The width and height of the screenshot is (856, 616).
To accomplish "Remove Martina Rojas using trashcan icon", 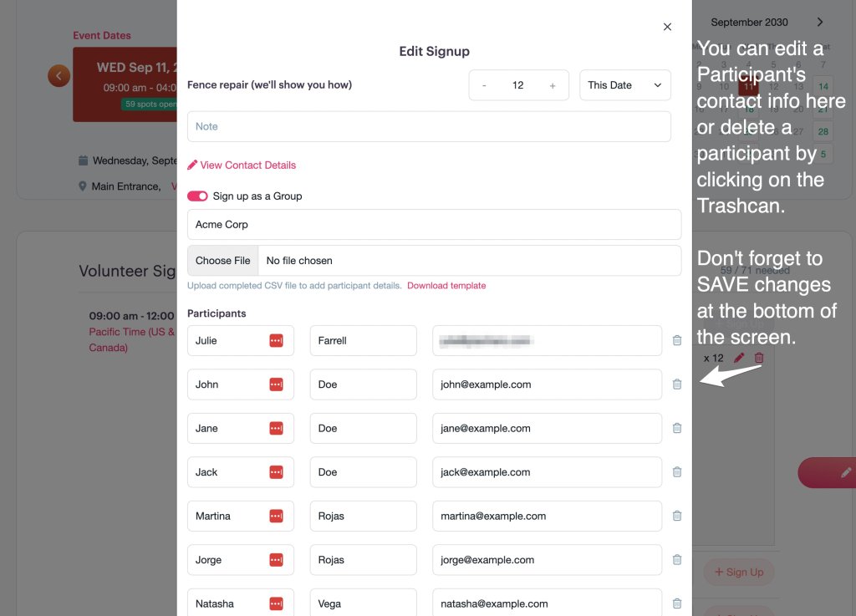I will coord(677,516).
